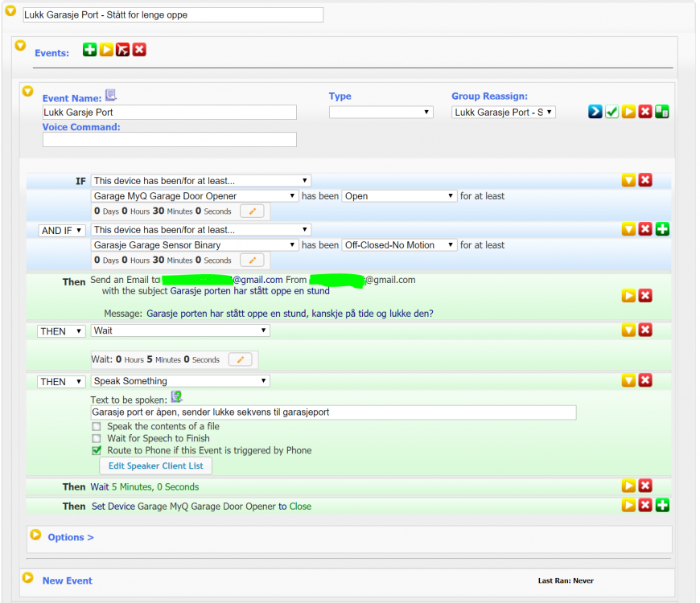Click icon beside Text to be spoken
This screenshot has height=603, width=700.
click(x=176, y=396)
